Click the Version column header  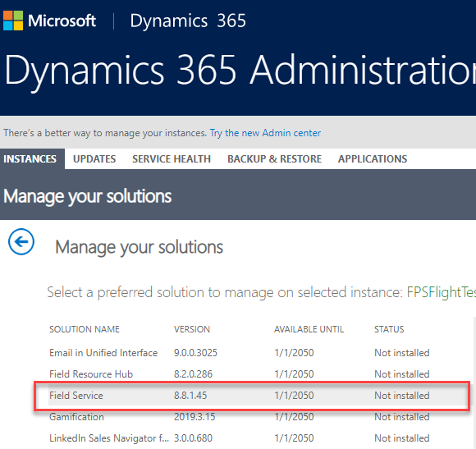point(192,329)
